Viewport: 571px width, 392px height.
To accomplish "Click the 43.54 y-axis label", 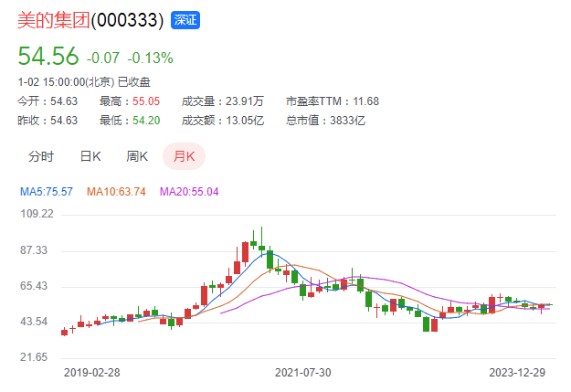I will pyautogui.click(x=34, y=322).
